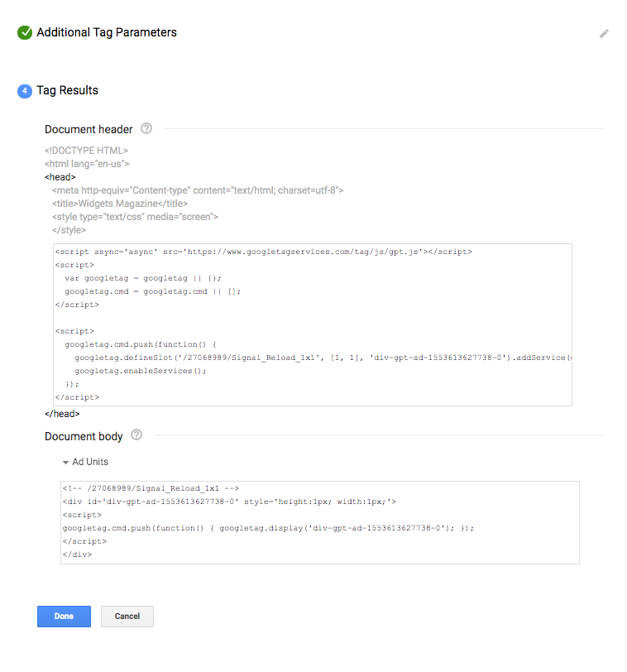
Task: Click the green checkmark beside Additional Tag Parameters
Action: click(25, 33)
